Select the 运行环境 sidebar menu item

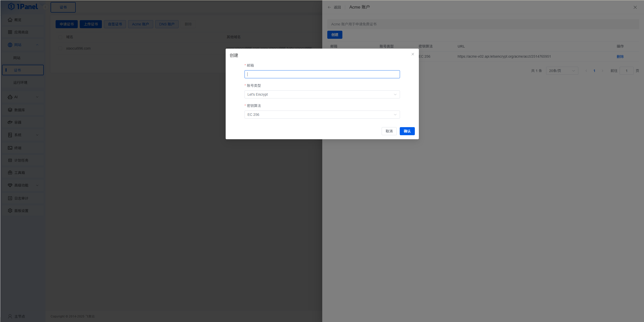pos(20,83)
